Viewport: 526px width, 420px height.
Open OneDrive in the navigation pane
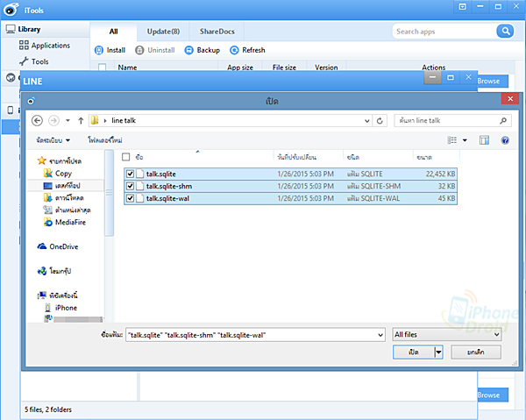58,246
